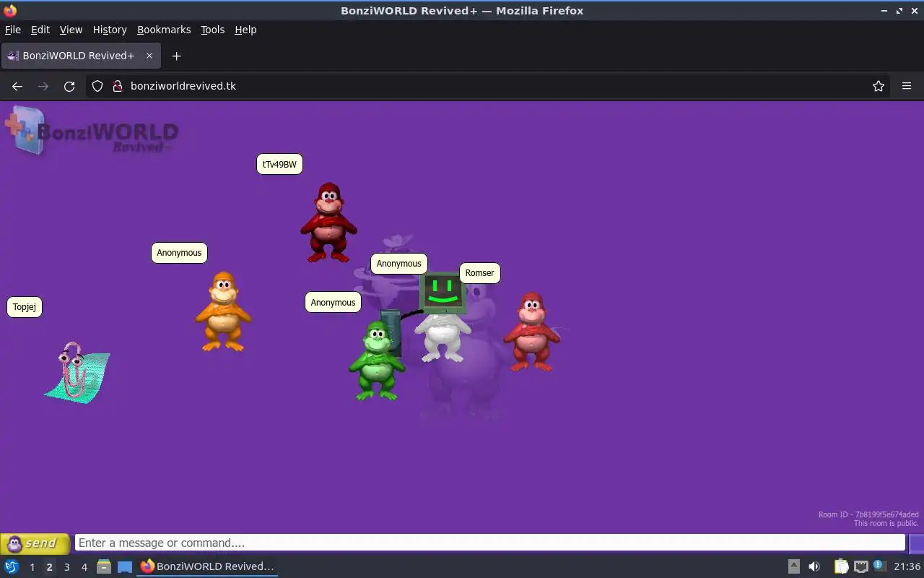Image resolution: width=924 pixels, height=578 pixels.
Task: Click the BonziWORLD Revived logo
Action: tap(92, 131)
